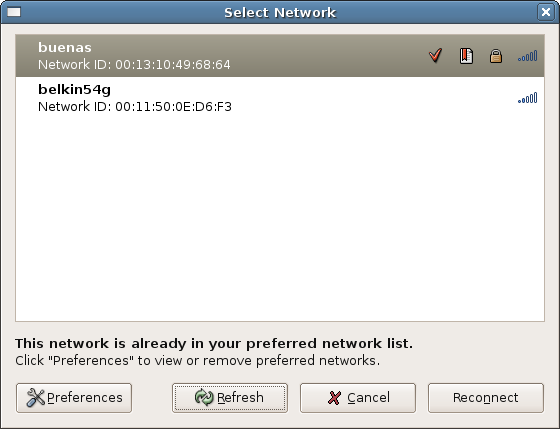Cancel the Select Network dialog
Screen dimensions: 560x429
pos(358,398)
